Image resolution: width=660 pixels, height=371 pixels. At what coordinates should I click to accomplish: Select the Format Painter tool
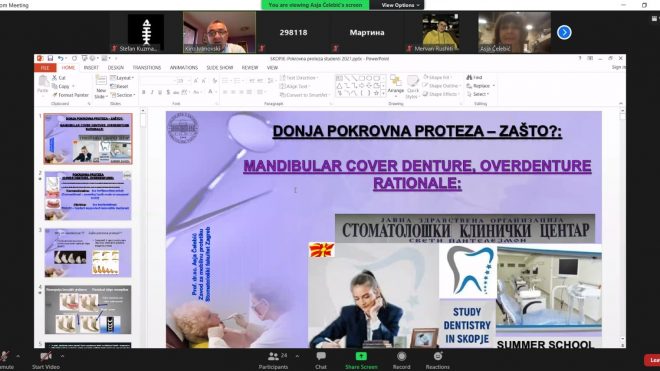point(71,95)
